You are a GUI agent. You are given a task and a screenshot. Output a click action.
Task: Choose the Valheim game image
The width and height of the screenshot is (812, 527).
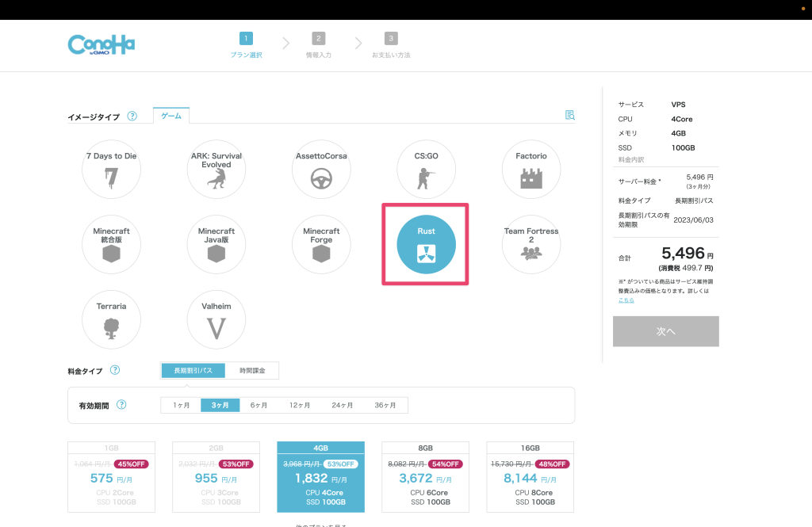(x=216, y=319)
